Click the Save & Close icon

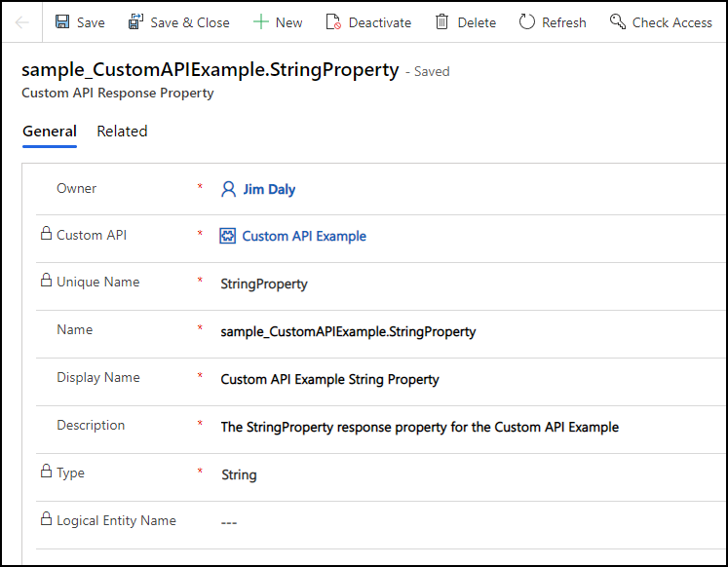[135, 21]
